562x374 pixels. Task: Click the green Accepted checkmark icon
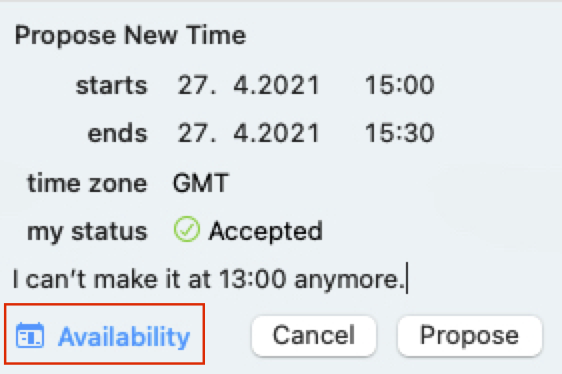coord(186,229)
